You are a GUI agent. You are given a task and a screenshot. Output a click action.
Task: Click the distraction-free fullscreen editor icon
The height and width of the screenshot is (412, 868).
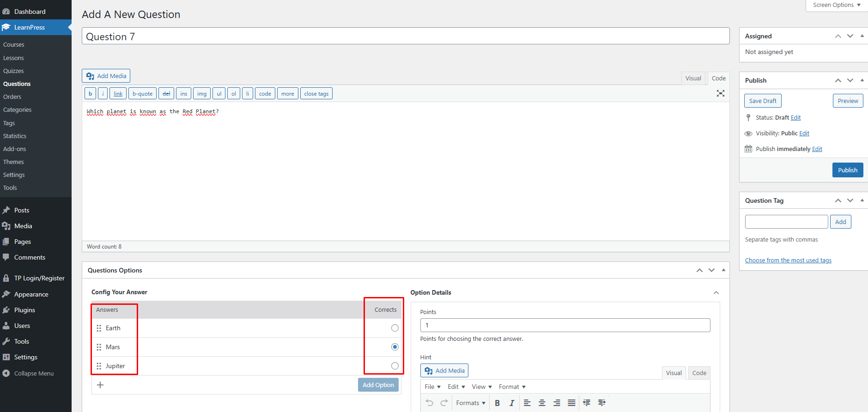(x=720, y=93)
